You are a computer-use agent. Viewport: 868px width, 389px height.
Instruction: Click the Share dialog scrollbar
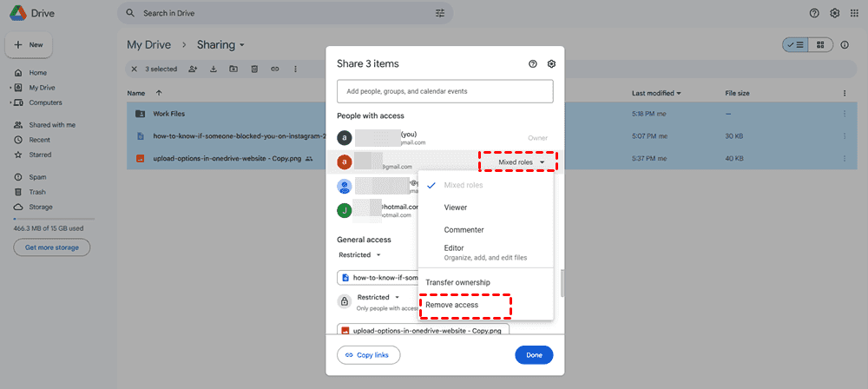click(562, 283)
